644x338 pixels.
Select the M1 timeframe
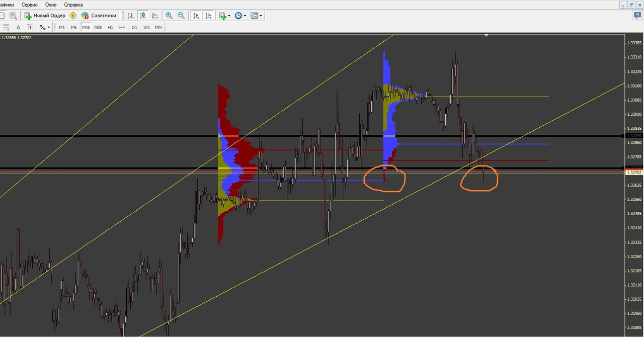point(62,27)
